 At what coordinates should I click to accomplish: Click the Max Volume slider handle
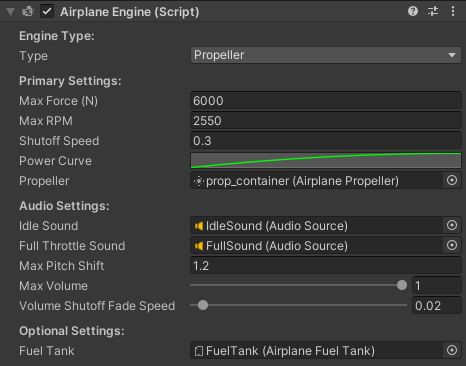point(402,285)
